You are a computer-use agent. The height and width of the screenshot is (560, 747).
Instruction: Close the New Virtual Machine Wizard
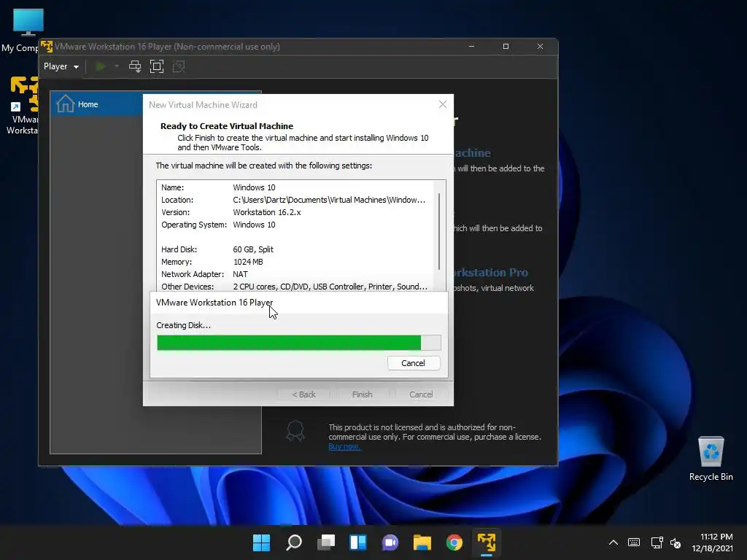443,104
